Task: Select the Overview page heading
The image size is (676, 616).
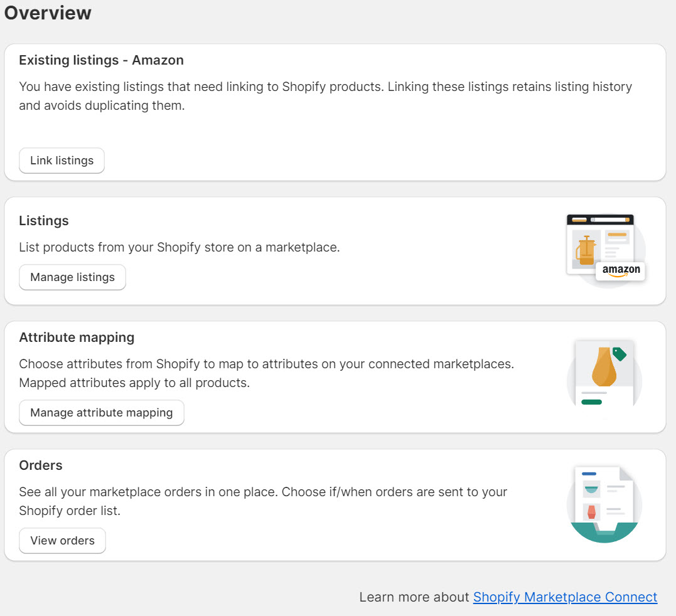Action: point(48,13)
